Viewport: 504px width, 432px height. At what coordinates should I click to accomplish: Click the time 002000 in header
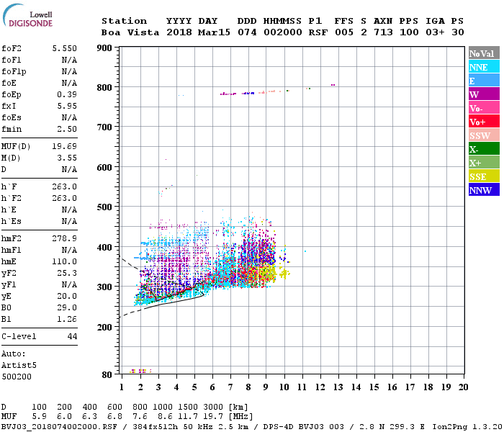pos(283,32)
